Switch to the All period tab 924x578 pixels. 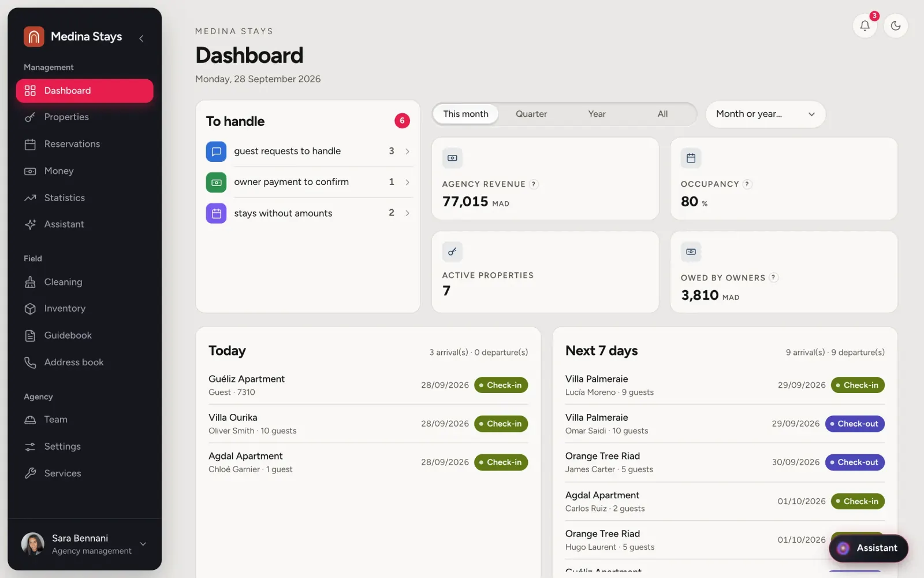point(662,114)
